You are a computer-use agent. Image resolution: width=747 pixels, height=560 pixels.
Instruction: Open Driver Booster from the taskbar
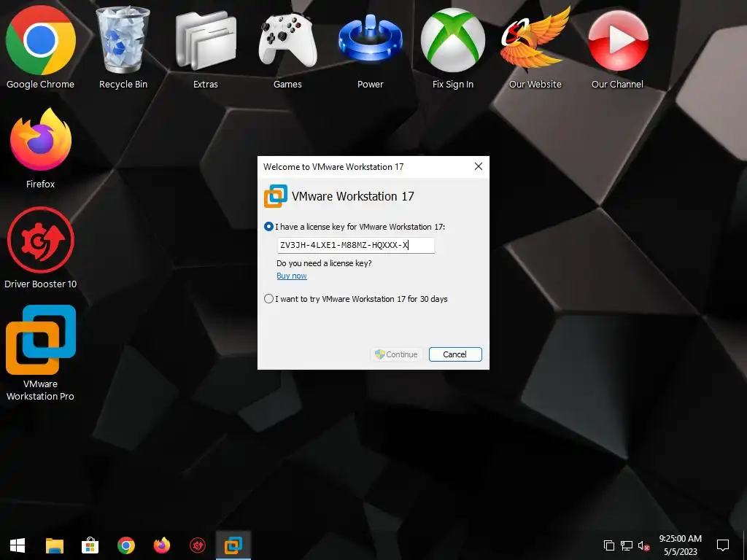198,545
